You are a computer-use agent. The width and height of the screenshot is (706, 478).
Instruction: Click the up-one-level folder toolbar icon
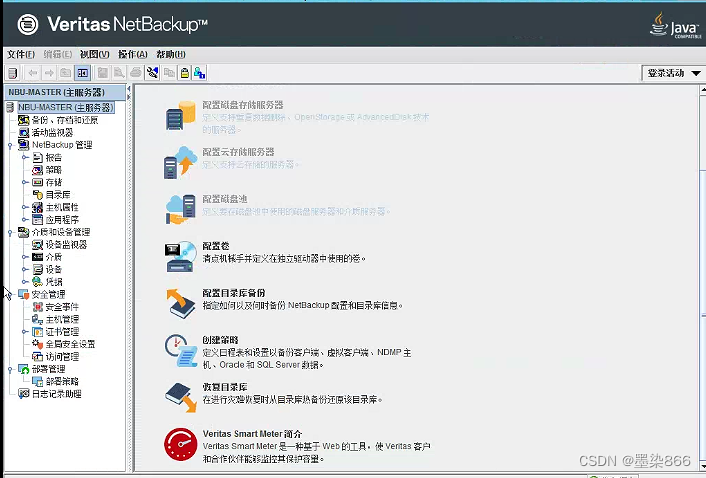(66, 73)
